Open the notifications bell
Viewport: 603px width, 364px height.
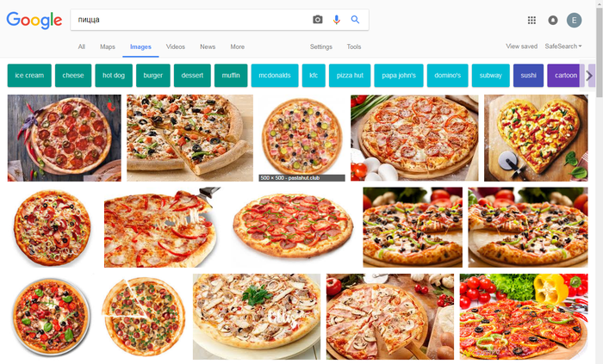point(552,21)
